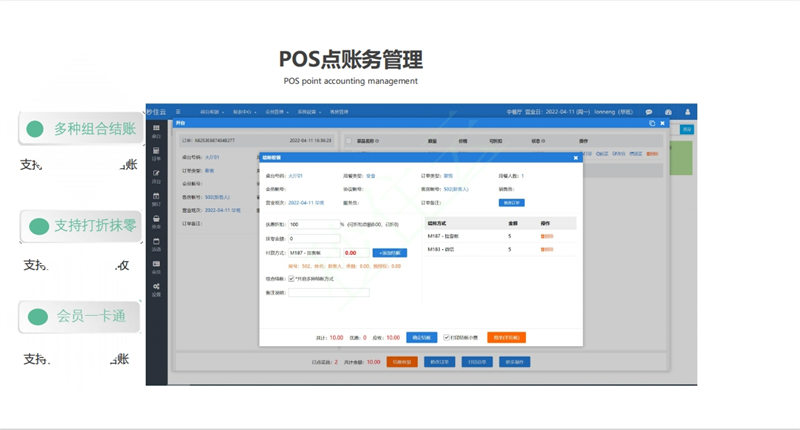Close the 结账管理 dialog
This screenshot has width=800, height=430.
click(x=575, y=158)
